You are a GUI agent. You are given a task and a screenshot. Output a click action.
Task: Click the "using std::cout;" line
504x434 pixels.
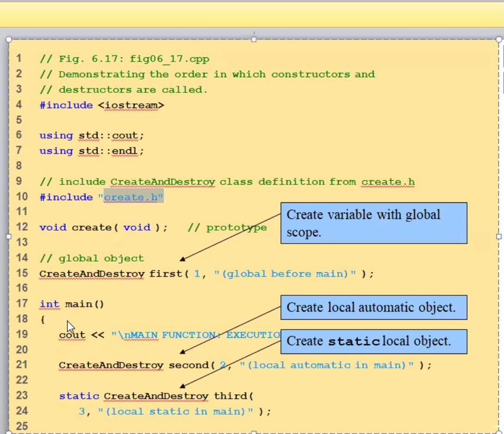92,135
